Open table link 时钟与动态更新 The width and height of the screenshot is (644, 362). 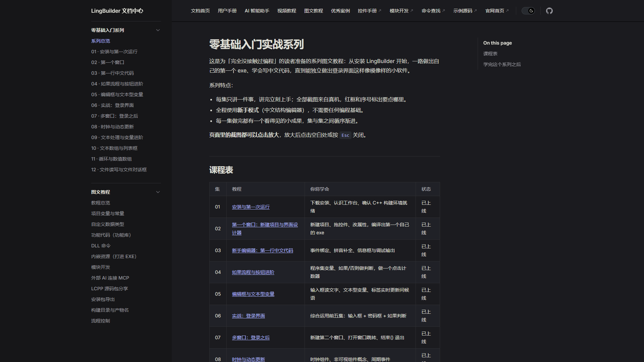coord(249,359)
